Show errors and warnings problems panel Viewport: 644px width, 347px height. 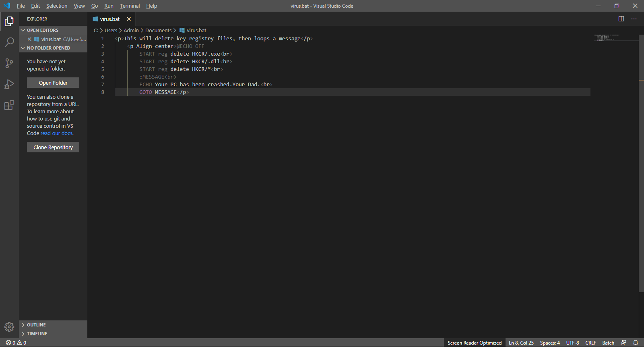click(16, 343)
